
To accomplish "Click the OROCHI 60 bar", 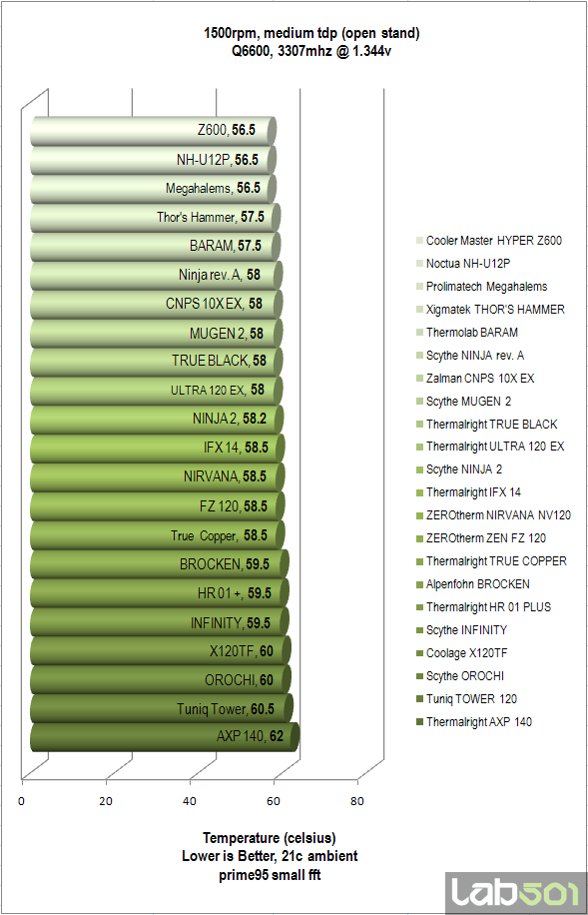I will coord(161,680).
